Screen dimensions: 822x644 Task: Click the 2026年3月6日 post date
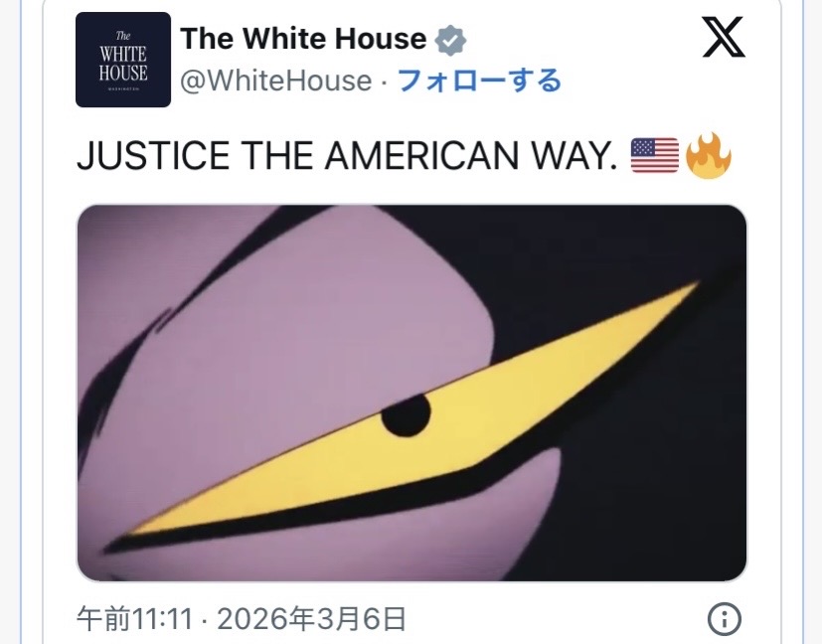(x=311, y=619)
